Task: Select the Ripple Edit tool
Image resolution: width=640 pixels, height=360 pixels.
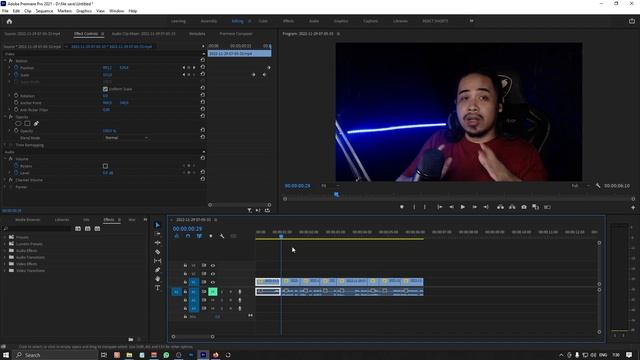Action: pyautogui.click(x=158, y=243)
